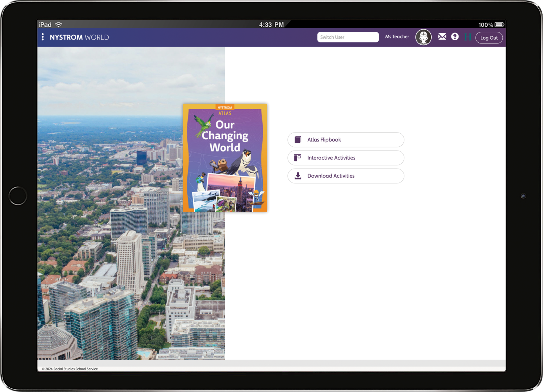
Task: Open Interactive Activities
Action: (345, 158)
